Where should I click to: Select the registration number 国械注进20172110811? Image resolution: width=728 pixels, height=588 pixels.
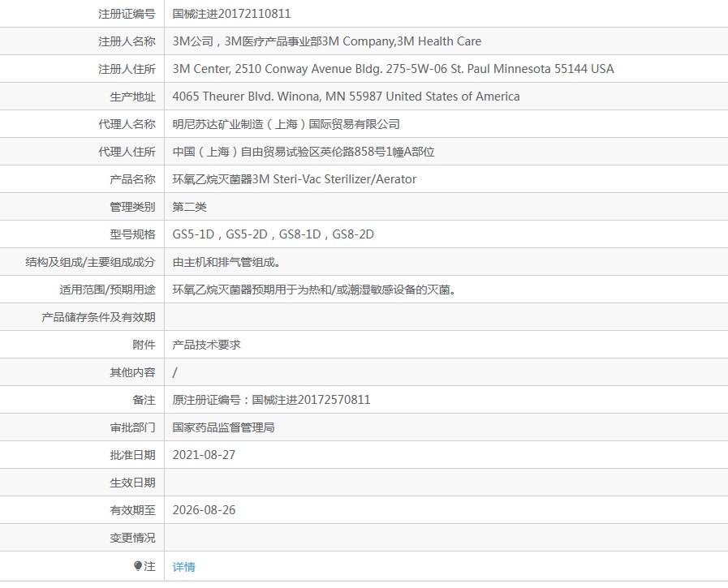[x=231, y=14]
